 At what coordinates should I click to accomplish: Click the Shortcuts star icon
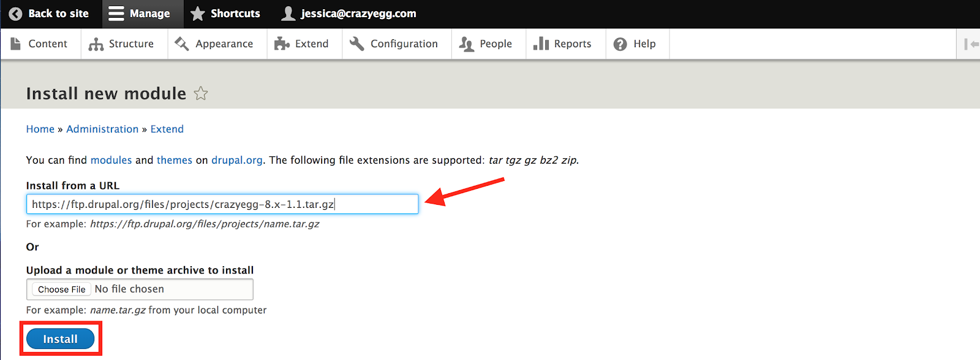tap(197, 13)
